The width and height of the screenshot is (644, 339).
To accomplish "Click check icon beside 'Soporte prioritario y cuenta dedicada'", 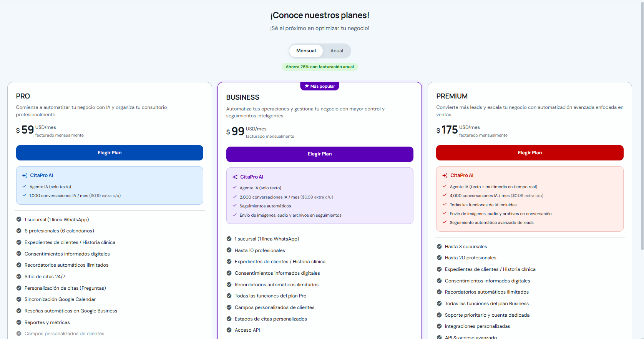I will click(x=439, y=315).
